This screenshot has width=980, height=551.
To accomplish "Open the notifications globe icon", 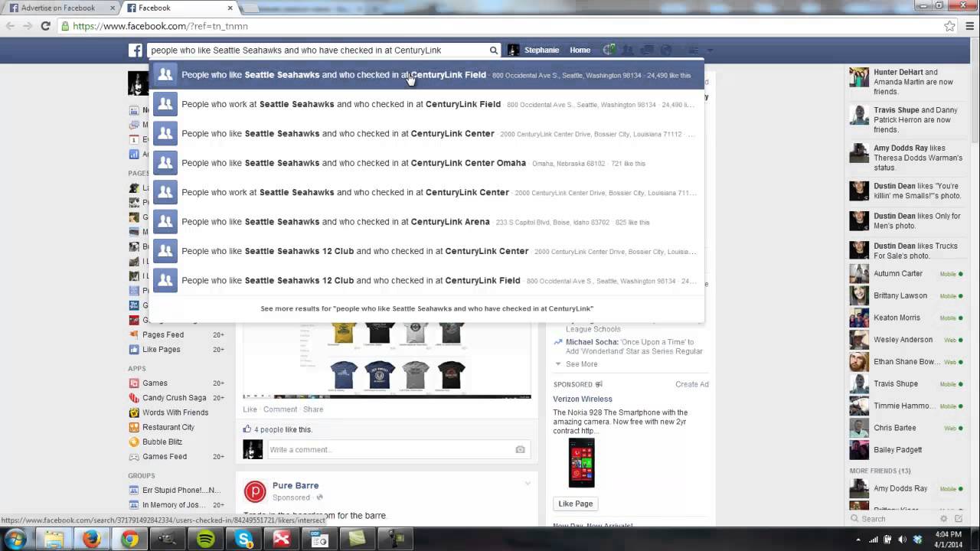I will click(x=666, y=51).
